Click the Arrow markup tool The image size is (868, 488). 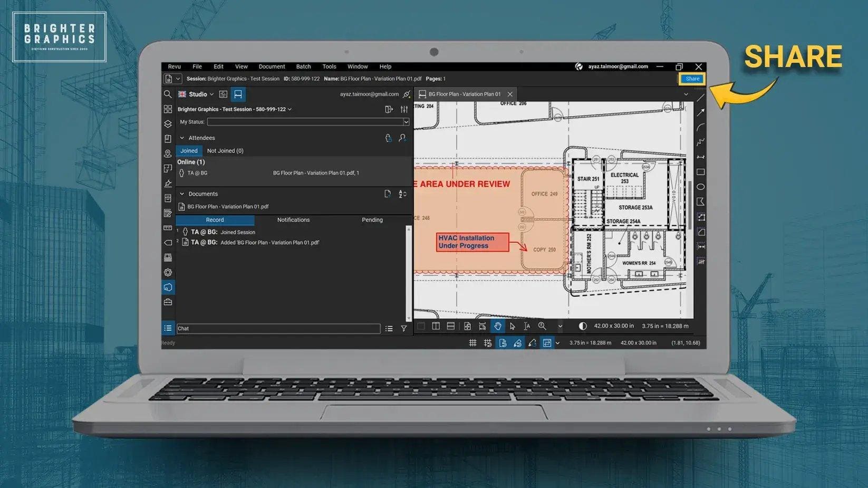click(x=701, y=112)
